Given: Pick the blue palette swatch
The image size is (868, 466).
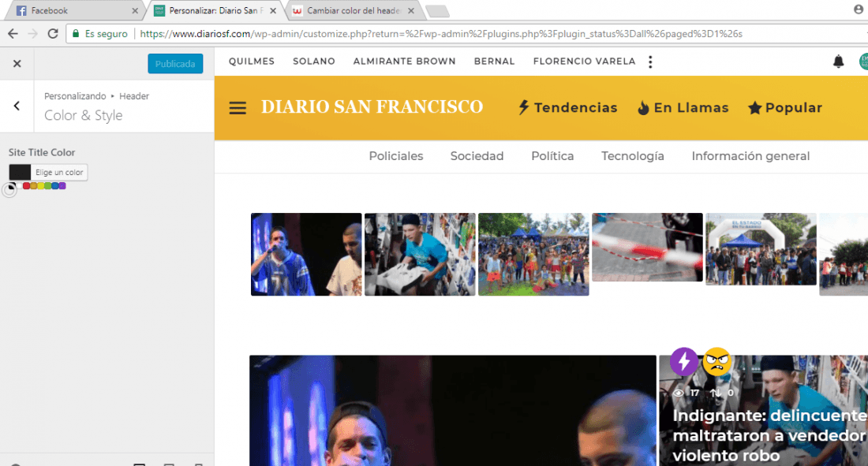Looking at the screenshot, I should [x=54, y=186].
